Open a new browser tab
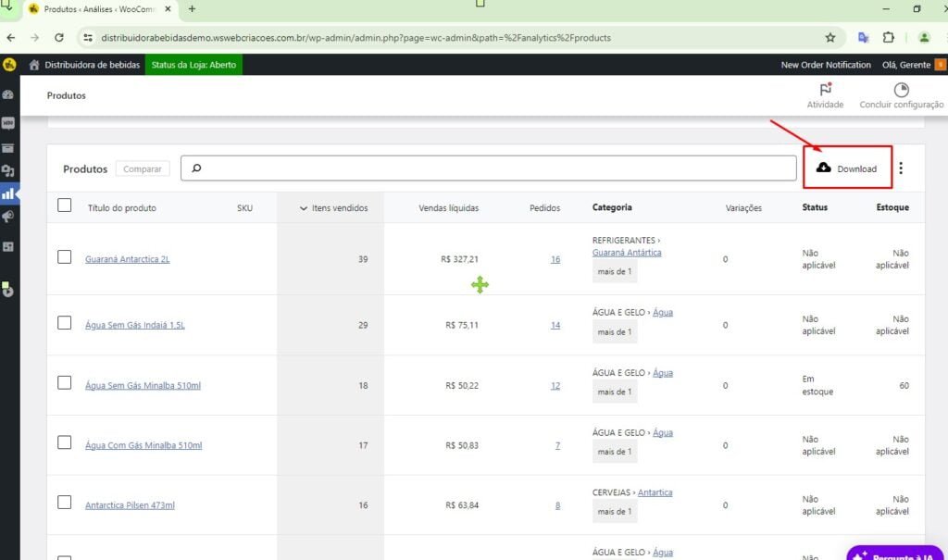This screenshot has height=560, width=948. 192,9
